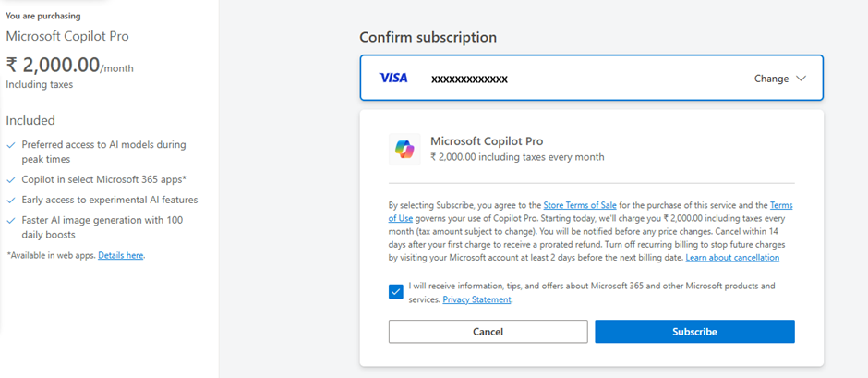
Task: Click the checkmark beside Preferred access feature
Action: click(10, 145)
